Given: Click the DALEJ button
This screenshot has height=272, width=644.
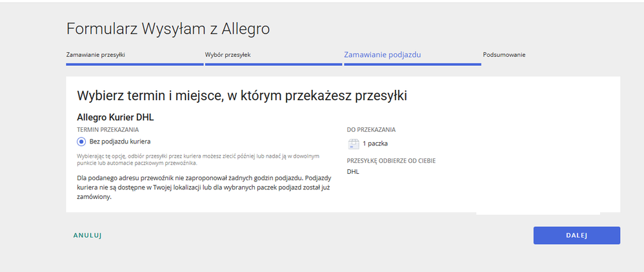Looking at the screenshot, I should click(577, 235).
